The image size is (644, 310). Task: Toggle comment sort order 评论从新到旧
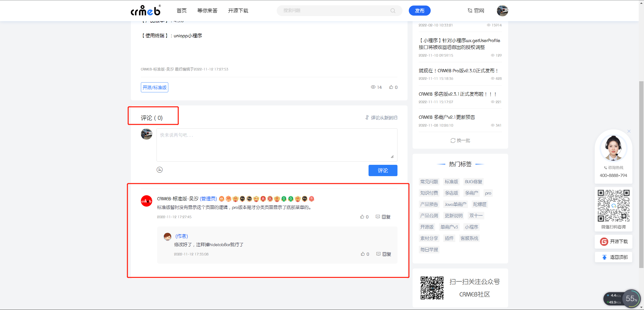pyautogui.click(x=381, y=118)
